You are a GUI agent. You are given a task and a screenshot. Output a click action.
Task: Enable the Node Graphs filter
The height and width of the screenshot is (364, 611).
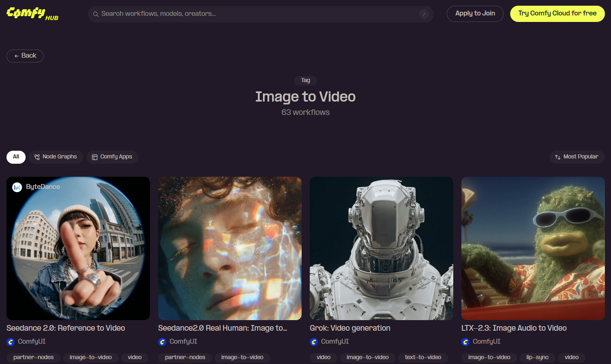[56, 157]
